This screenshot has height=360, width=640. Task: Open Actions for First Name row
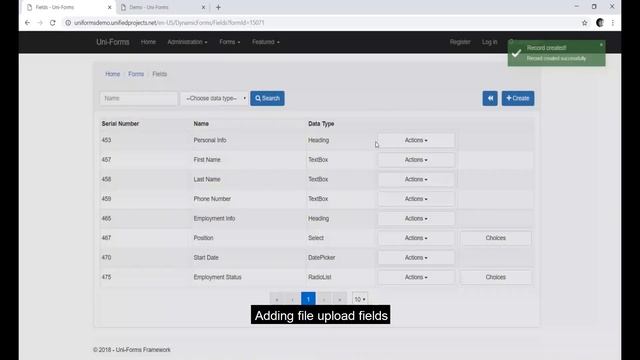click(416, 160)
